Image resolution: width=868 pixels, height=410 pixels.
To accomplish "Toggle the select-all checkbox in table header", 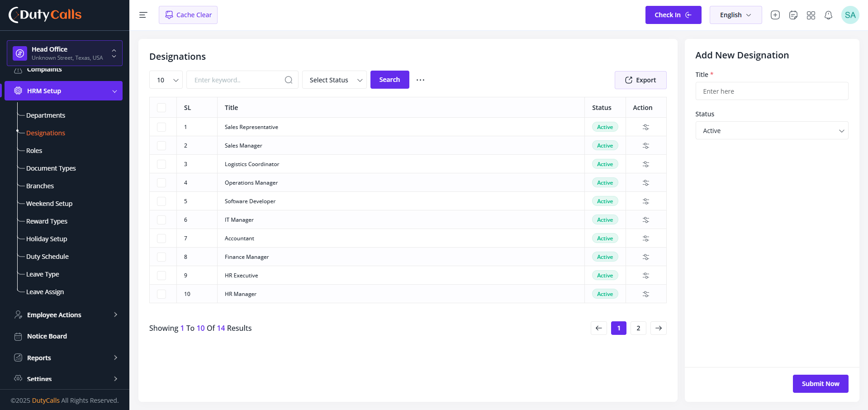I will pyautogui.click(x=161, y=108).
